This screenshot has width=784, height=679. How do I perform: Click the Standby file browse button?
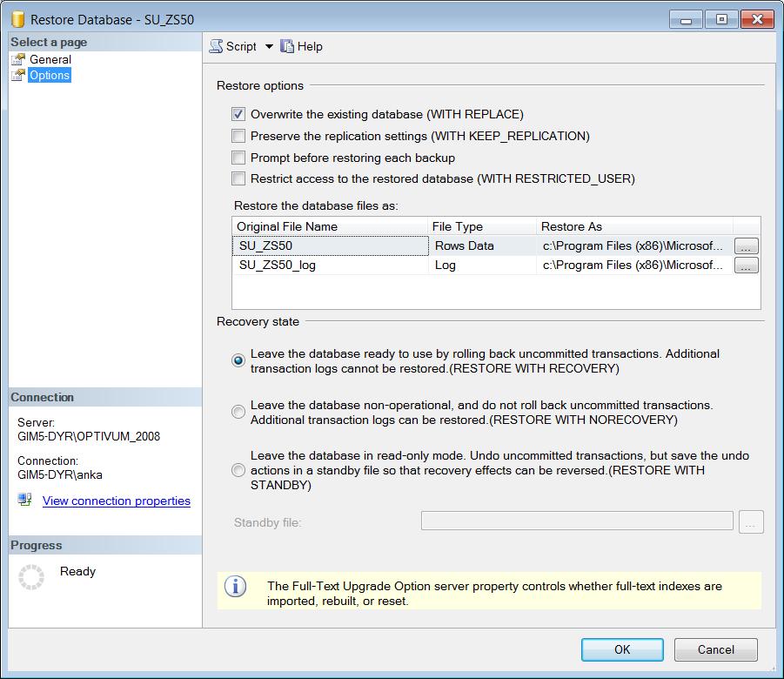pyautogui.click(x=751, y=522)
